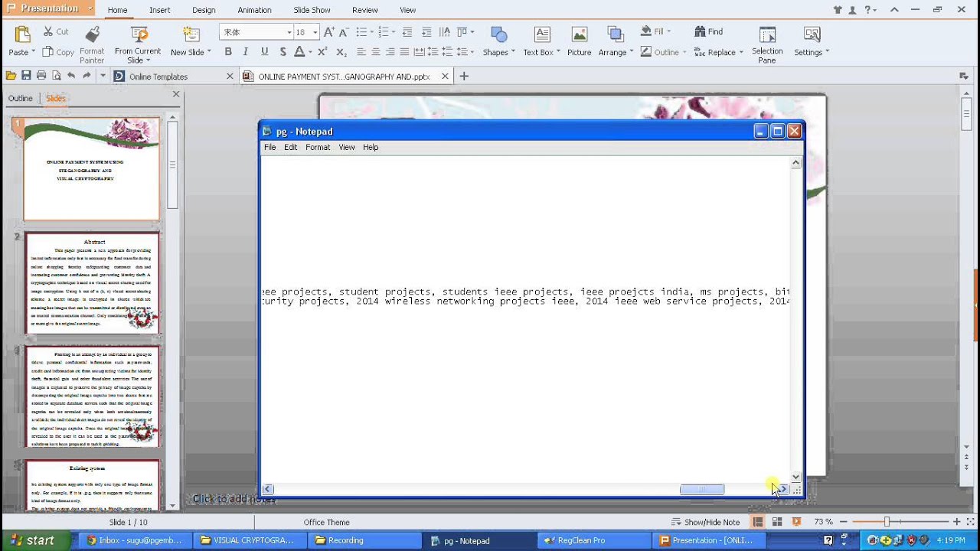Toggle Italic formatting

point(246,52)
